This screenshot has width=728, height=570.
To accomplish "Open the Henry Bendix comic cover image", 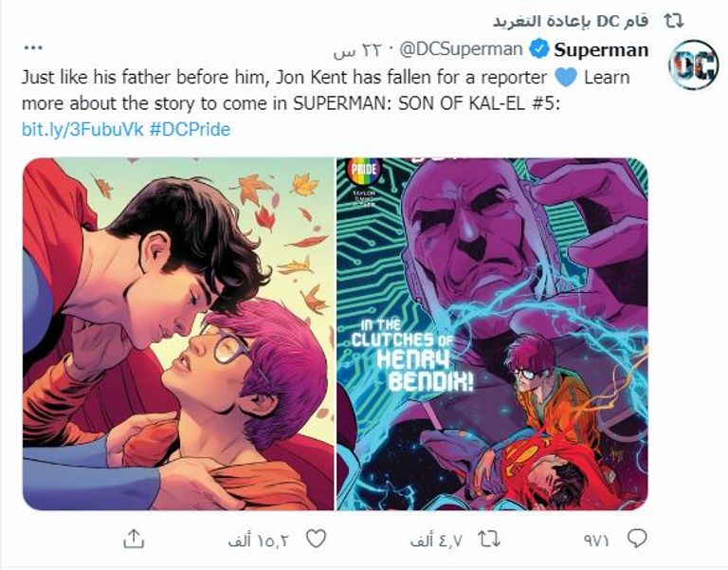I will [492, 334].
